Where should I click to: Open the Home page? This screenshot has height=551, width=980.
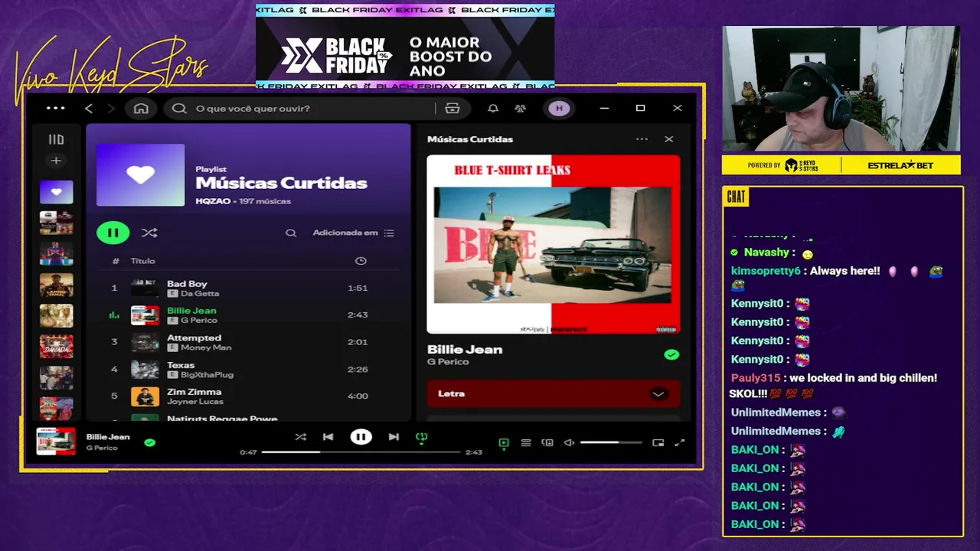[141, 108]
